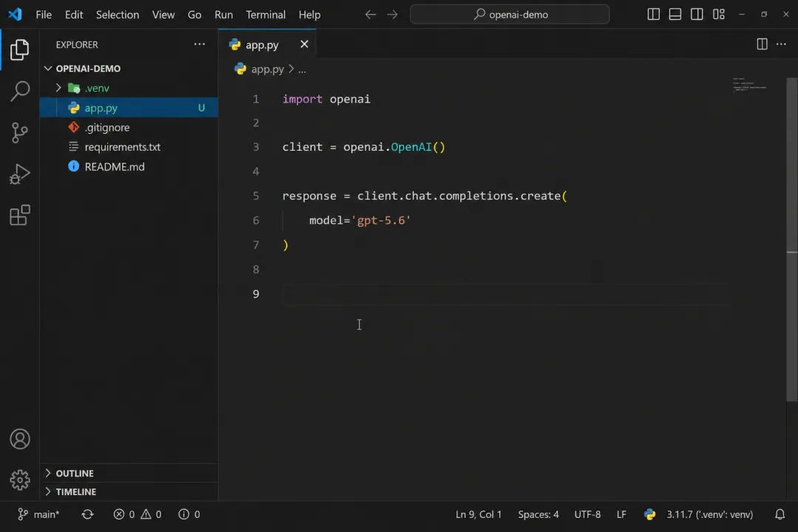Click the EXPLORER panel title
Screen dimensions: 798x532
(77, 44)
